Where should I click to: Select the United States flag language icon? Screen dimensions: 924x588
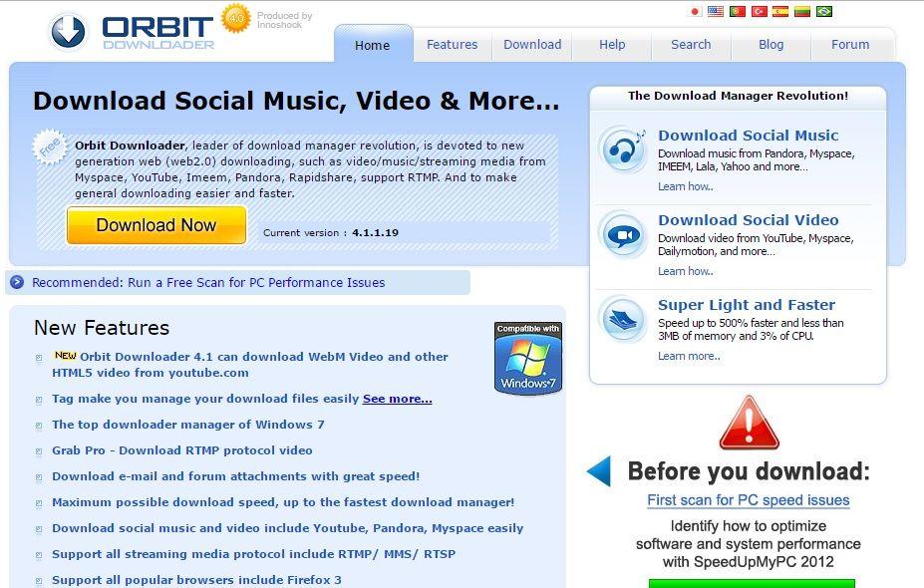[x=716, y=11]
